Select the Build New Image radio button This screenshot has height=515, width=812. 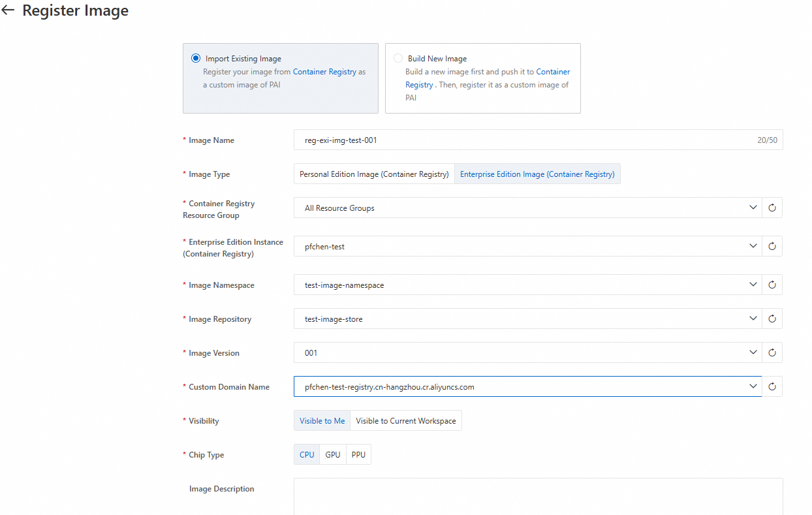click(x=398, y=58)
